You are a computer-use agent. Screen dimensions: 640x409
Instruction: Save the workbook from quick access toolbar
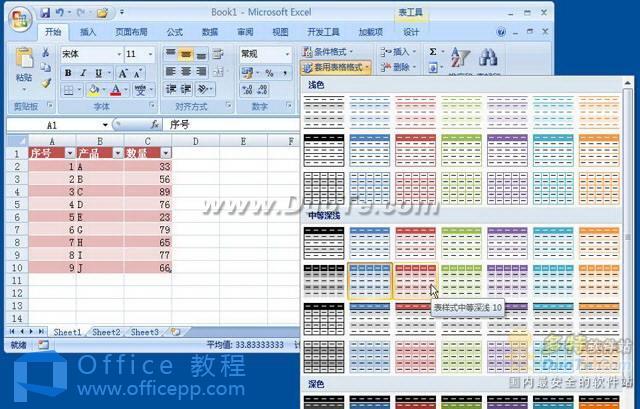(x=45, y=13)
